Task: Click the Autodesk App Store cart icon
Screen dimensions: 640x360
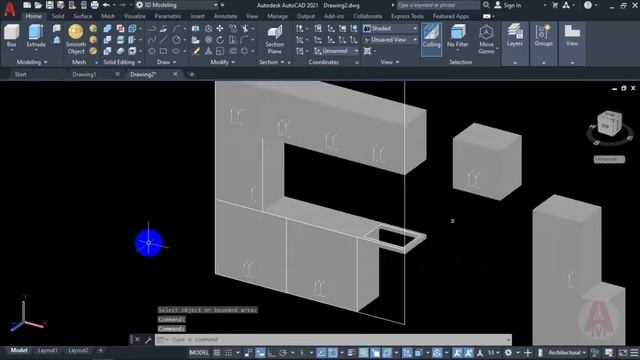Action: click(555, 5)
